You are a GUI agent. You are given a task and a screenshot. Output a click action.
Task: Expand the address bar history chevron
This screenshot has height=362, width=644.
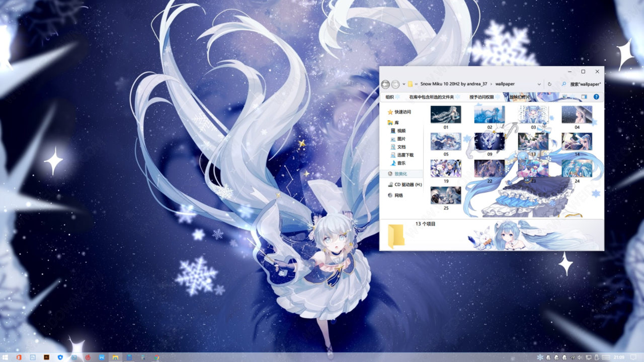click(x=539, y=84)
